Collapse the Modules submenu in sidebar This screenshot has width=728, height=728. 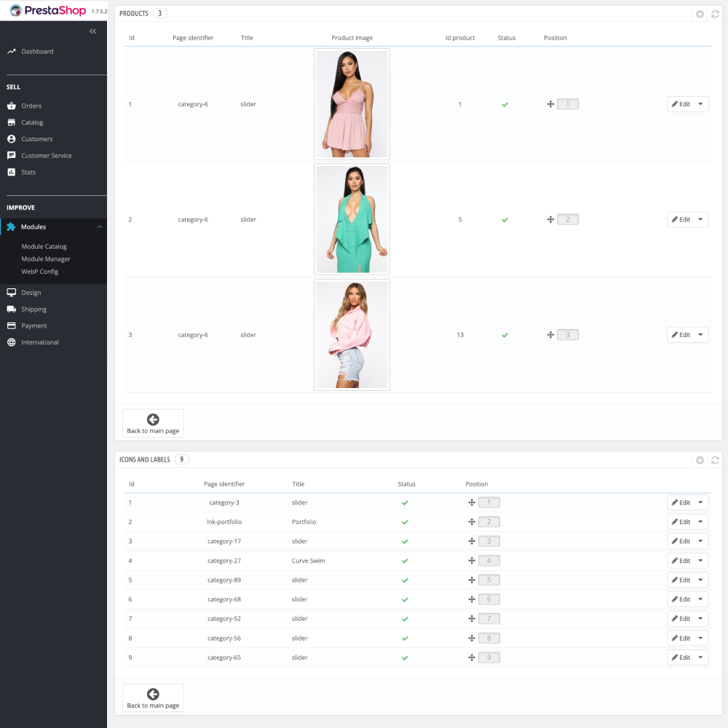(100, 226)
